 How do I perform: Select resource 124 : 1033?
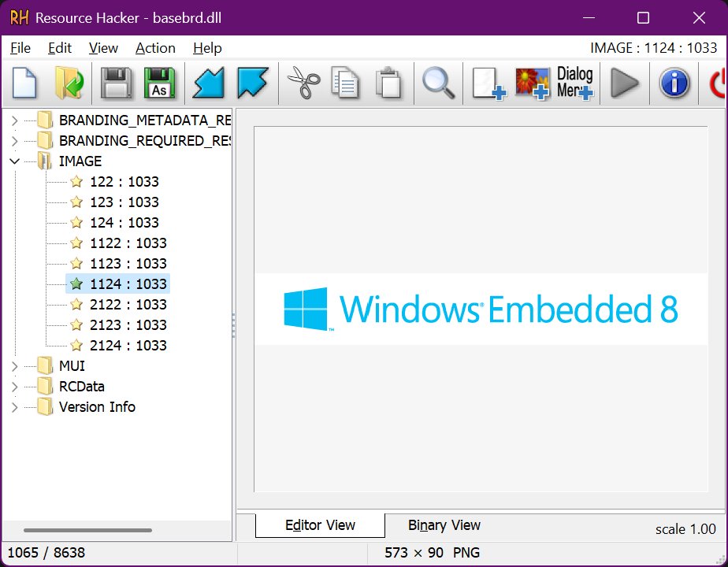tap(124, 223)
